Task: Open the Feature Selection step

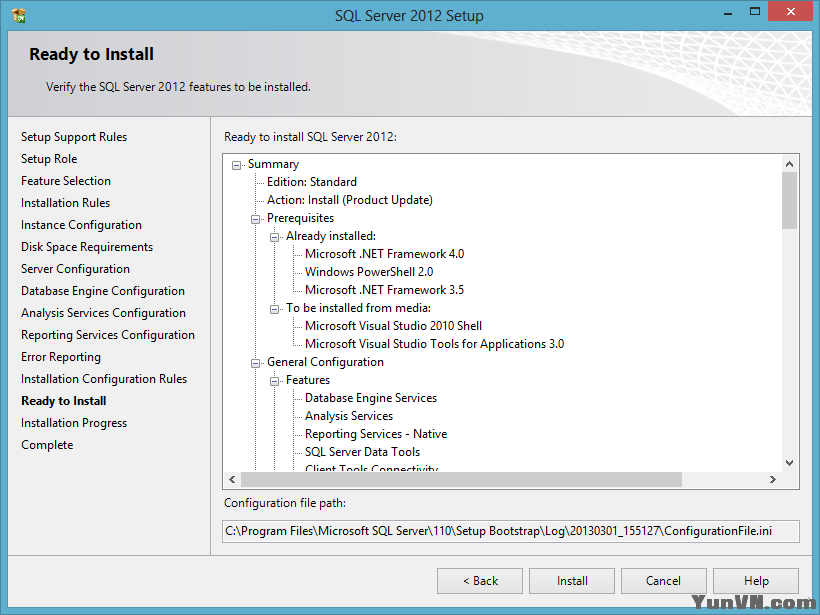Action: pos(66,181)
